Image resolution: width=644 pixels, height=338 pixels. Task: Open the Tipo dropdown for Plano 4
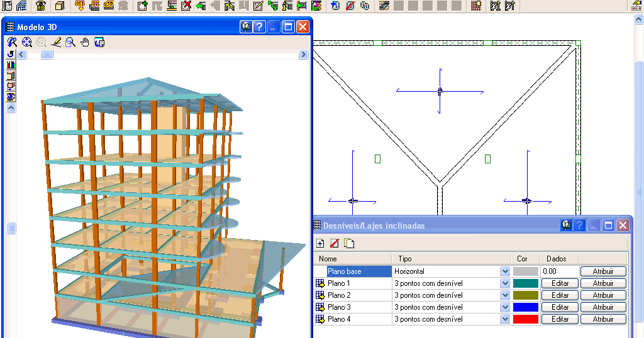pyautogui.click(x=505, y=319)
